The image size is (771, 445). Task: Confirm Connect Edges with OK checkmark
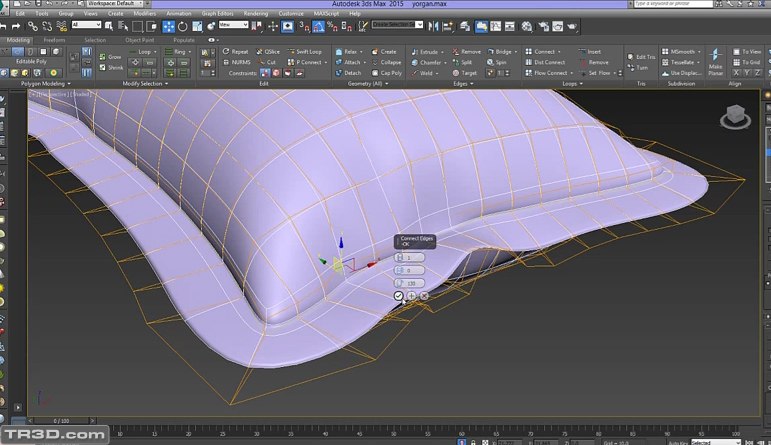(x=398, y=296)
